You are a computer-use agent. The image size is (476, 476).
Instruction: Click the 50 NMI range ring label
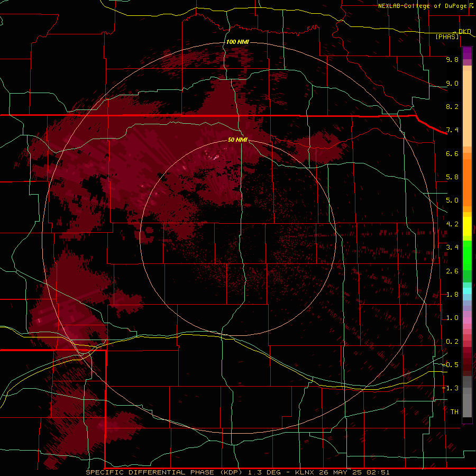(237, 140)
